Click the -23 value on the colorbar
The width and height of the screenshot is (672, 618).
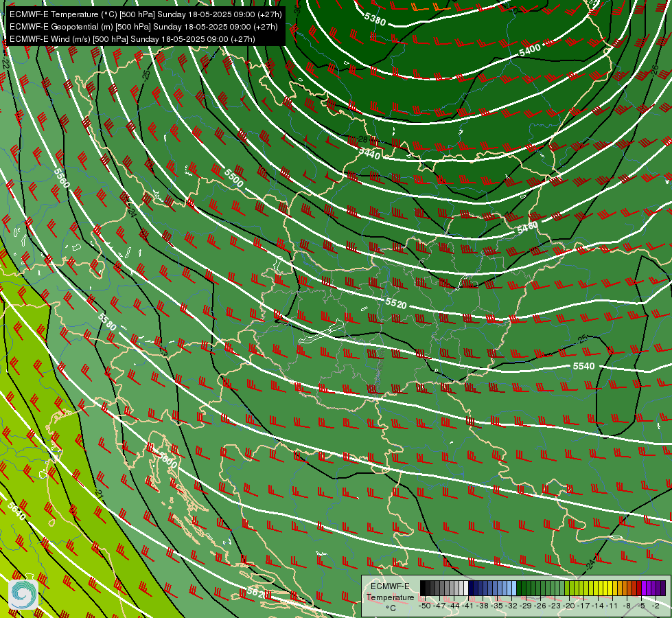point(555,606)
